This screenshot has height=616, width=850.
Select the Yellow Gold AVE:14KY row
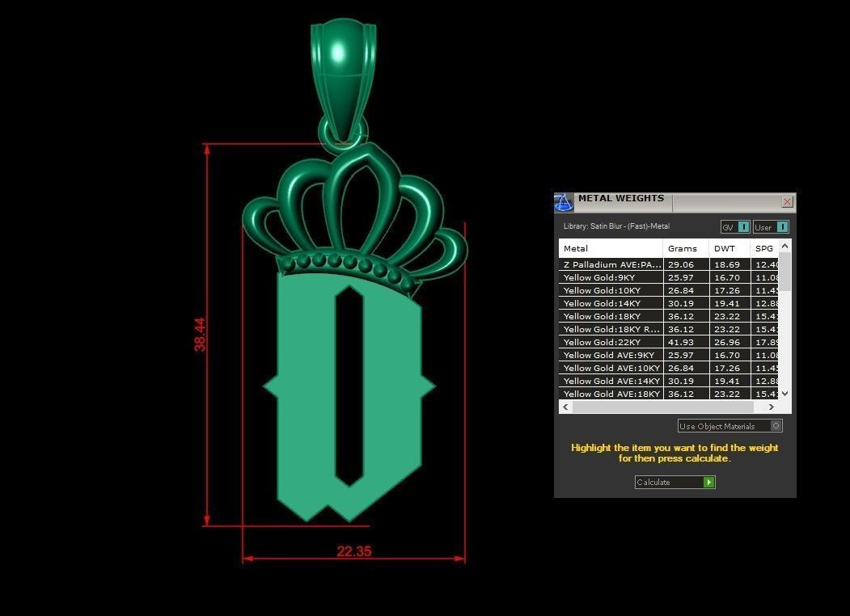pos(670,381)
